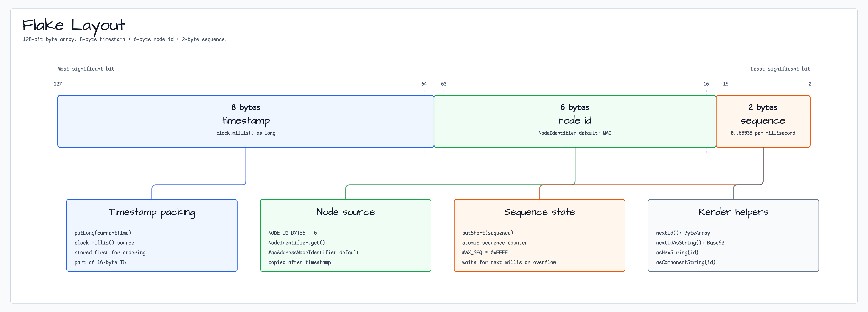The width and height of the screenshot is (868, 312).
Task: Click the waits for next millis line
Action: (509, 262)
